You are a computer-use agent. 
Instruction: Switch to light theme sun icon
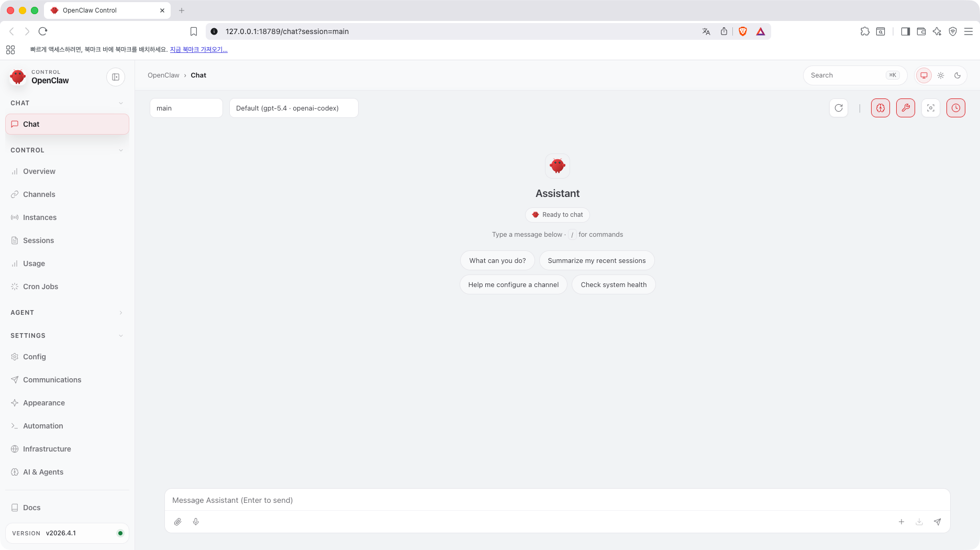coord(941,75)
